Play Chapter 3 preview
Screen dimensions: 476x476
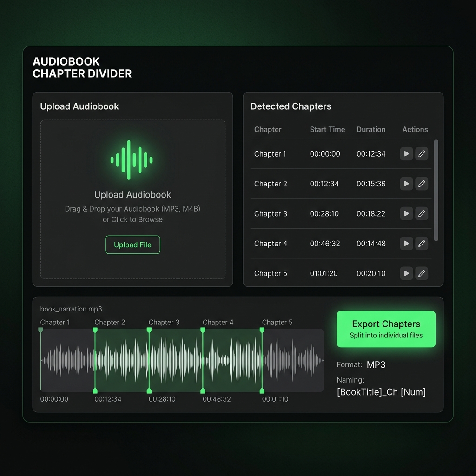click(x=406, y=213)
